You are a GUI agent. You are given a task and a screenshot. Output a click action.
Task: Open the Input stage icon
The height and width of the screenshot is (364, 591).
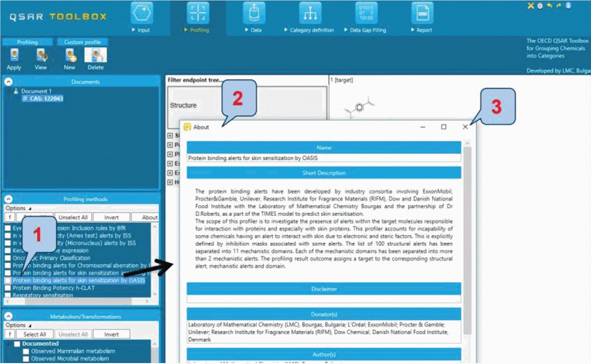tap(141, 13)
